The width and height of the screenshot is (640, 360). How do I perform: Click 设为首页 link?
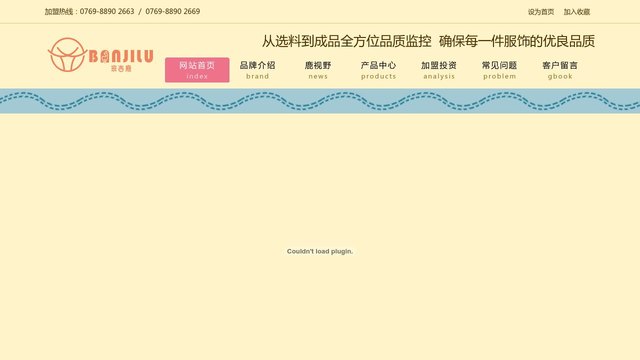[x=541, y=12]
